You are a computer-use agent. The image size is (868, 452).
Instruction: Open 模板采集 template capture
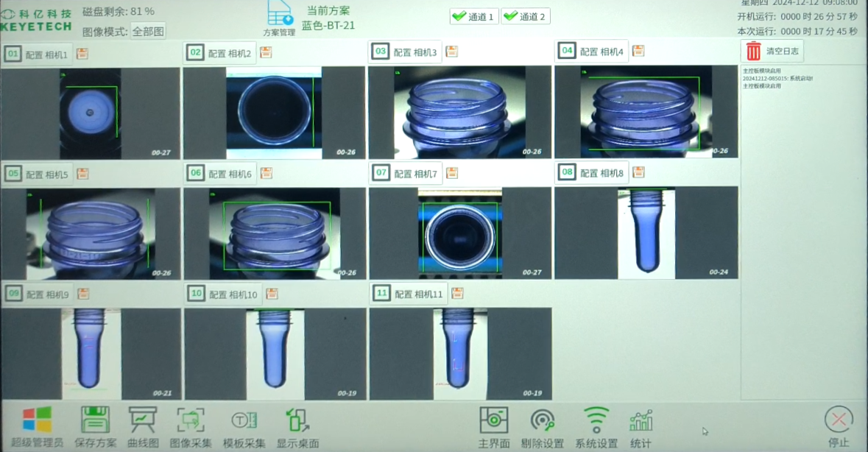coord(244,421)
